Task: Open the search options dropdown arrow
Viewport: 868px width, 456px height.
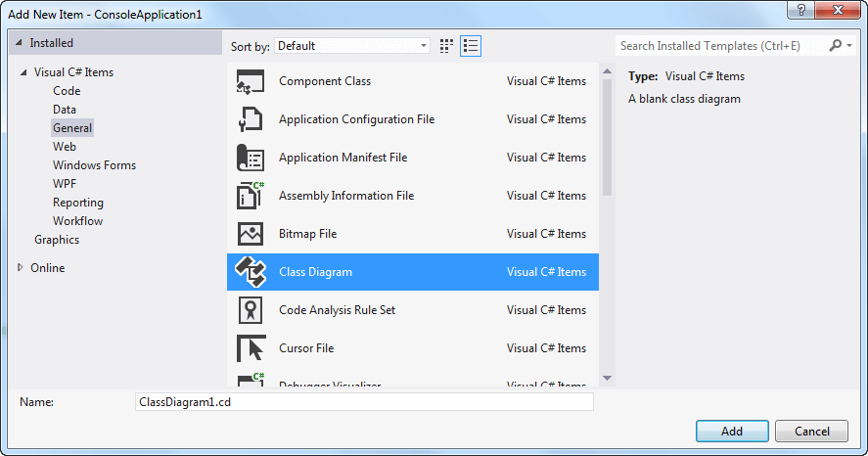Action: coord(849,46)
